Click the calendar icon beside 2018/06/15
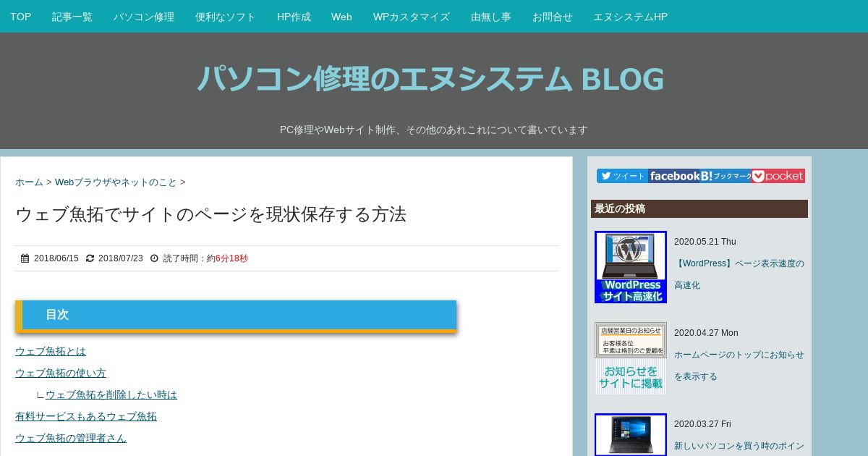Viewport: 868px width, 456px height. point(25,258)
